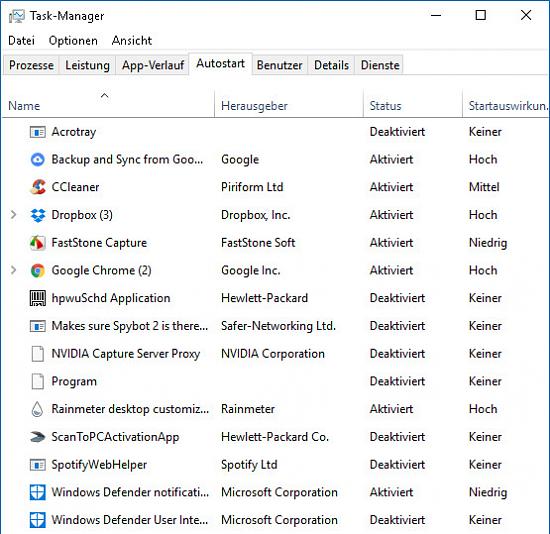Viewport: 550px width, 534px height.
Task: Click the Spybot 2 entry icon
Action: 38,326
